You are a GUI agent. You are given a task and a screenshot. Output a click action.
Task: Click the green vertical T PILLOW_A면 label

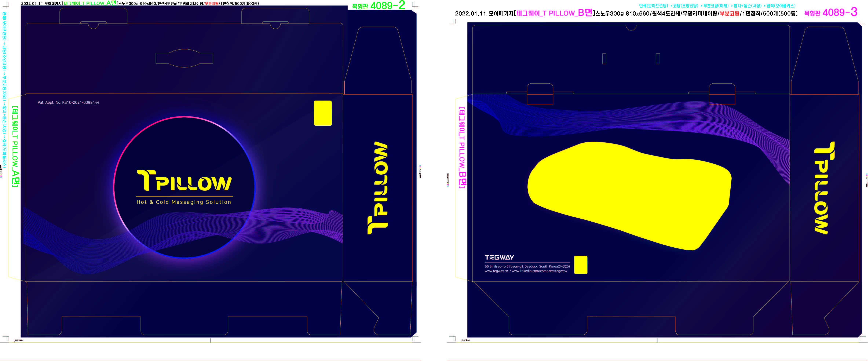(x=15, y=147)
